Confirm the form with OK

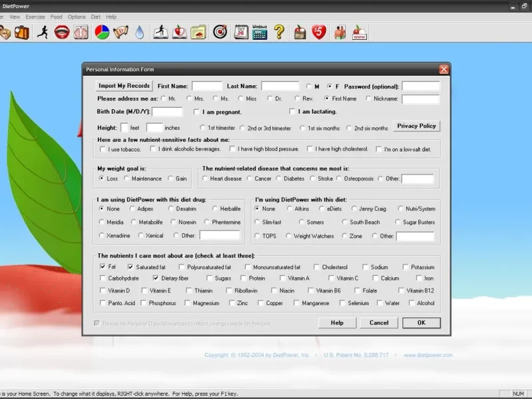coord(422,323)
